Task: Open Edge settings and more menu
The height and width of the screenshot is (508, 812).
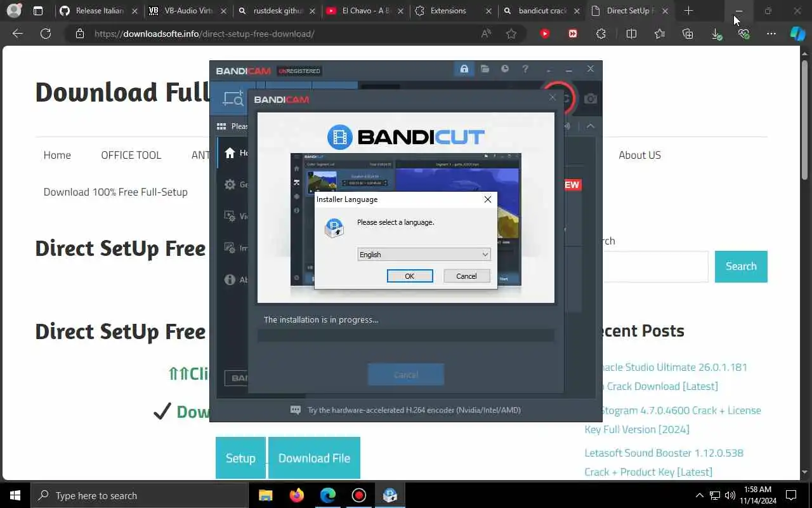Action: coord(771,34)
